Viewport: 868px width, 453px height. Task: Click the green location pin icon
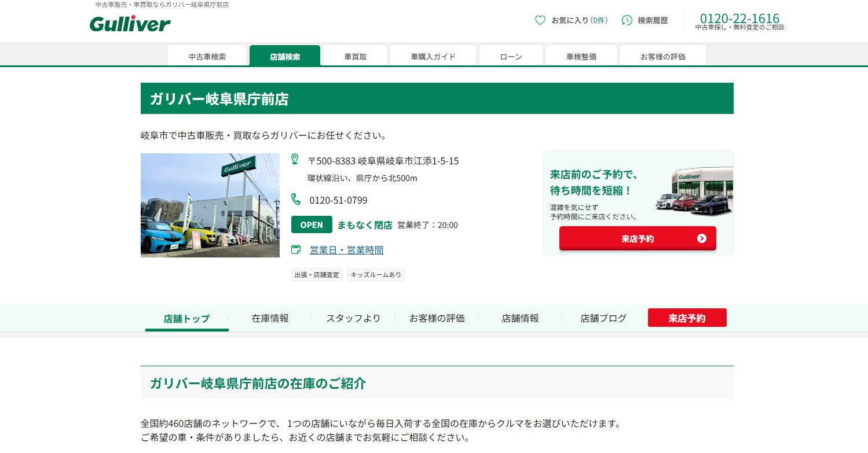tap(295, 159)
